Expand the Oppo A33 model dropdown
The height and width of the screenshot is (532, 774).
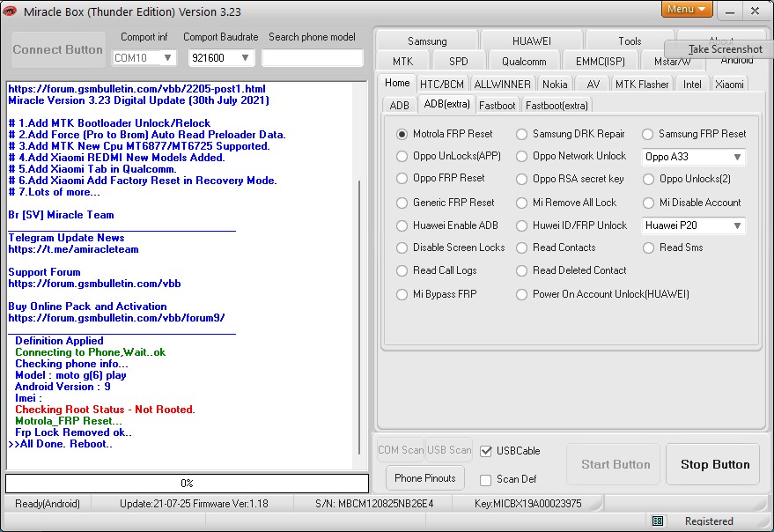click(736, 157)
